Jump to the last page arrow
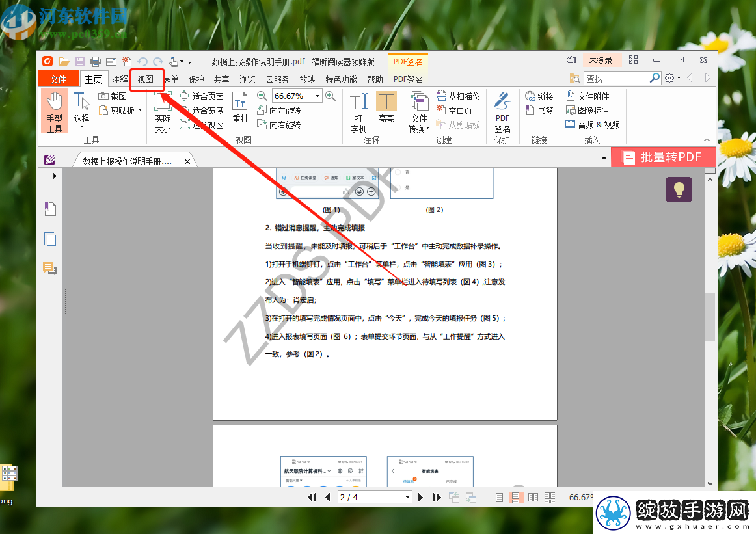Screen dimensions: 756x534 (437, 498)
